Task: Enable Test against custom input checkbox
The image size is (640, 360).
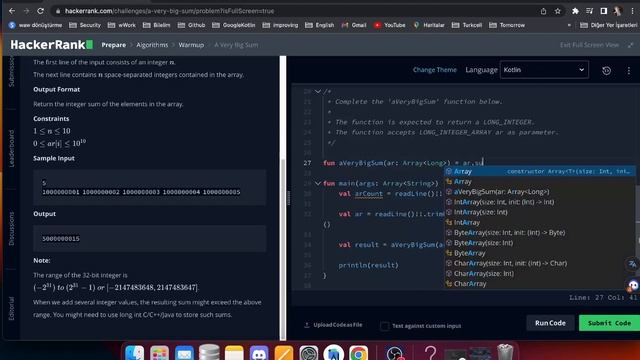Action: [x=384, y=326]
